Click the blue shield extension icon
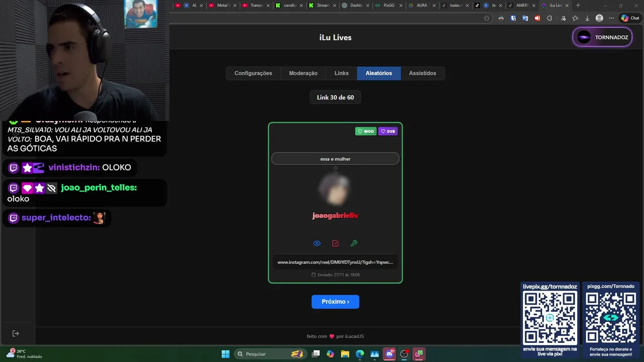Screen dimensions: 644x362 [x=513, y=18]
